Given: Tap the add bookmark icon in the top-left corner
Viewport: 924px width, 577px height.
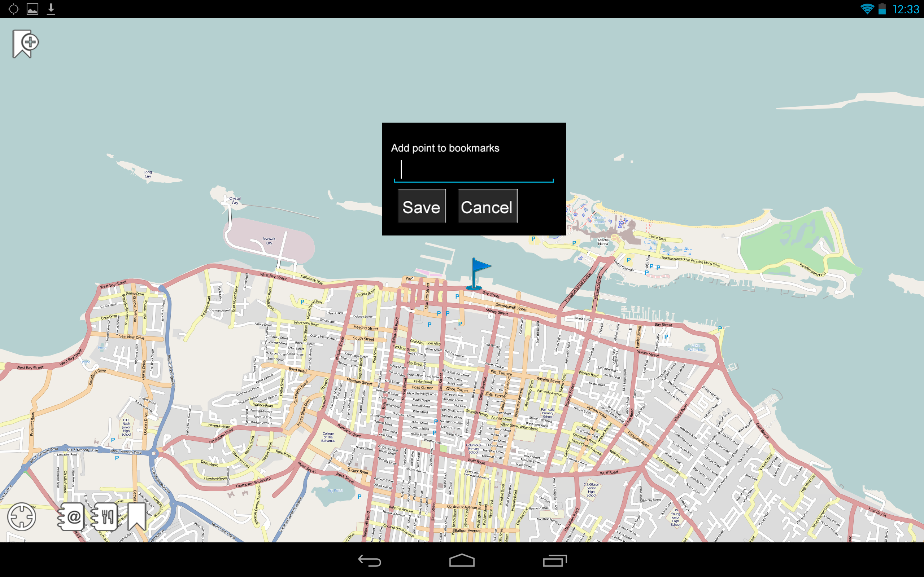Looking at the screenshot, I should point(25,44).
